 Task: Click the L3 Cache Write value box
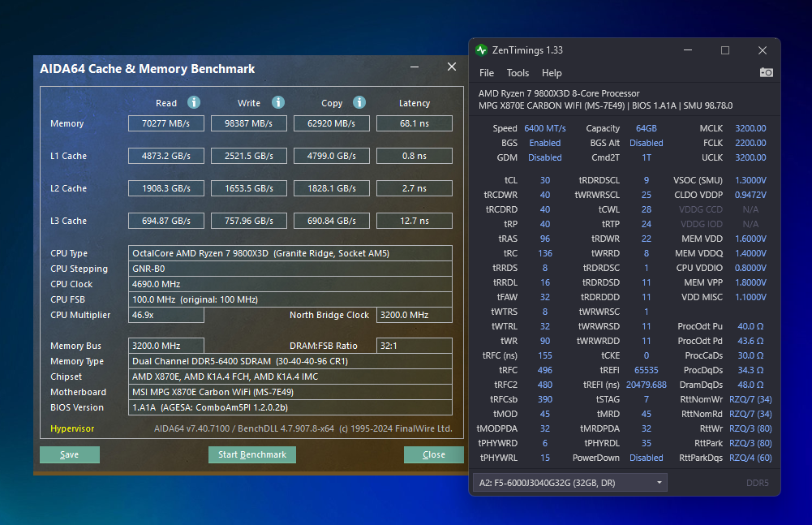pyautogui.click(x=249, y=221)
